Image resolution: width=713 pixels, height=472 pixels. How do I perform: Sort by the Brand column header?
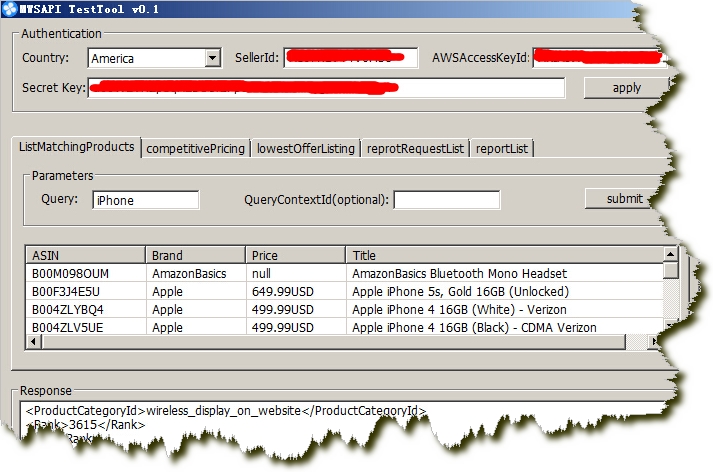196,255
